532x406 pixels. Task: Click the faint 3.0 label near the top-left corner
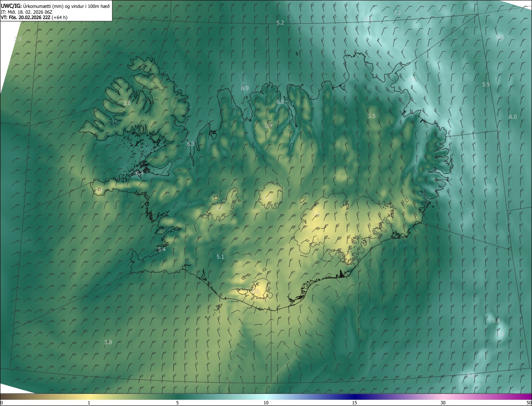tap(17, 38)
